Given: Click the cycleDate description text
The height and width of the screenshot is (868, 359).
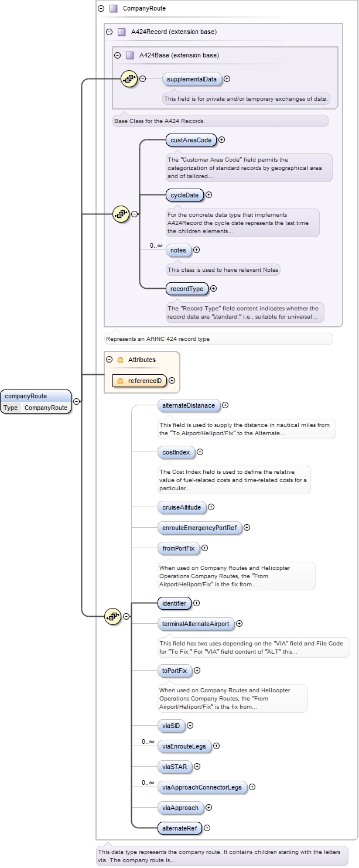Looking at the screenshot, I should click(x=241, y=223).
